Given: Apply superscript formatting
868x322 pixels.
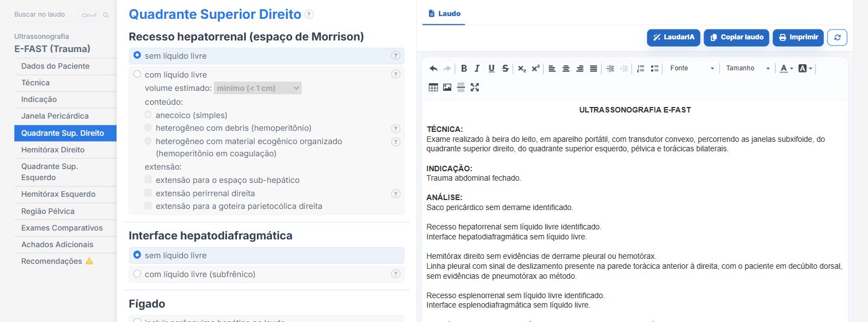Looking at the screenshot, I should [535, 68].
